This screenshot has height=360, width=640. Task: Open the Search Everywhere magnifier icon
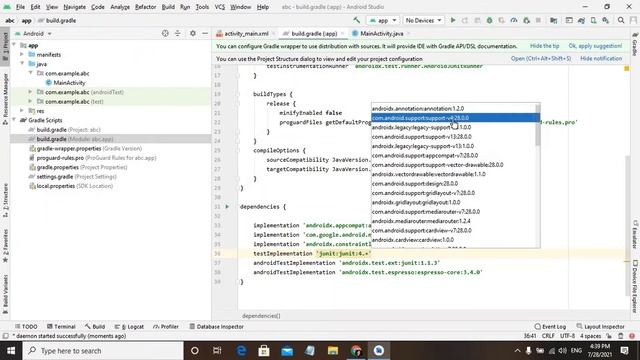click(x=621, y=20)
